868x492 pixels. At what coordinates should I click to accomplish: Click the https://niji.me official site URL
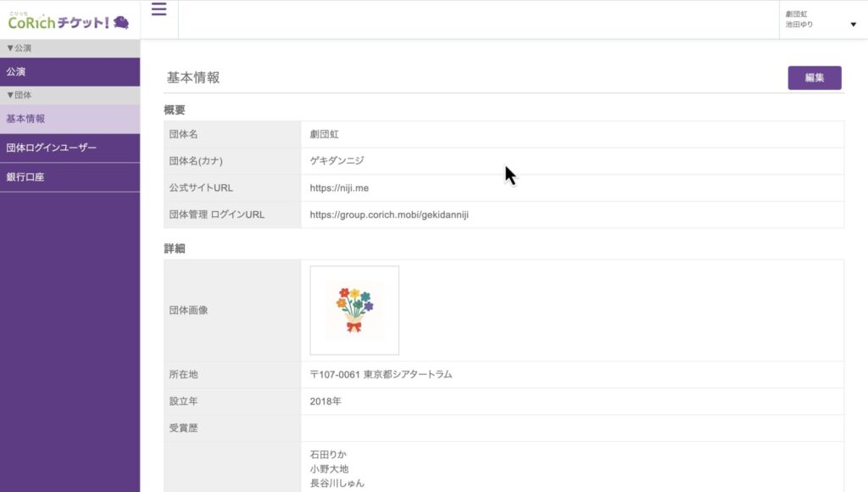point(339,188)
